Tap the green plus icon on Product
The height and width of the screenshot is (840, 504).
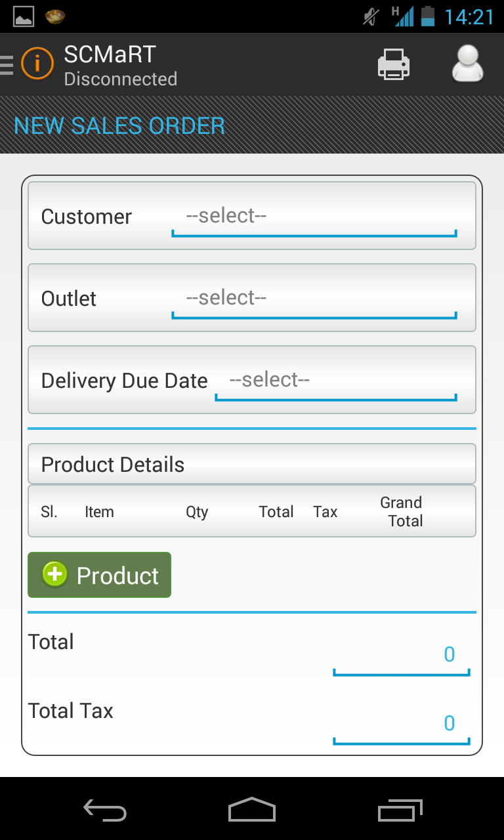click(54, 574)
